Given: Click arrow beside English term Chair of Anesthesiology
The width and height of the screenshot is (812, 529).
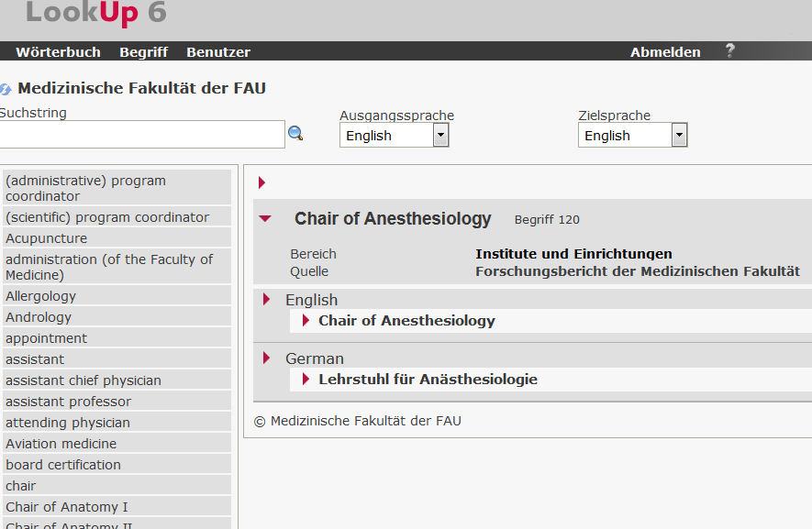Looking at the screenshot, I should coord(306,321).
